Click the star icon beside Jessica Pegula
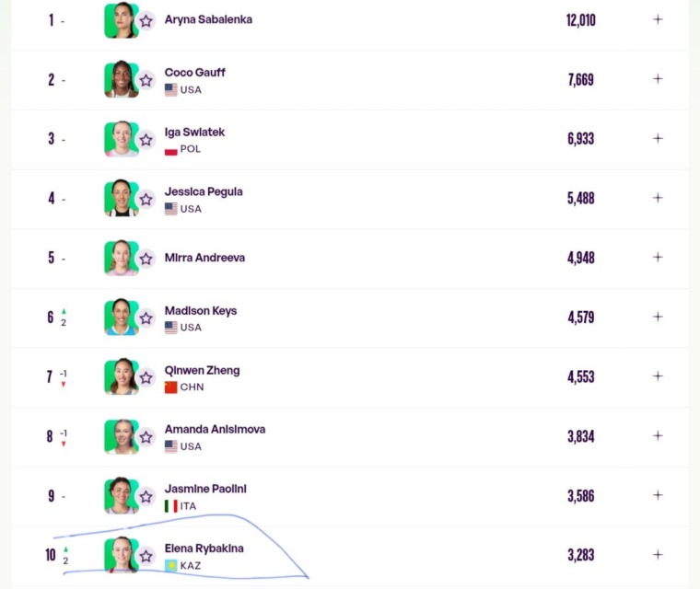 pyautogui.click(x=146, y=200)
